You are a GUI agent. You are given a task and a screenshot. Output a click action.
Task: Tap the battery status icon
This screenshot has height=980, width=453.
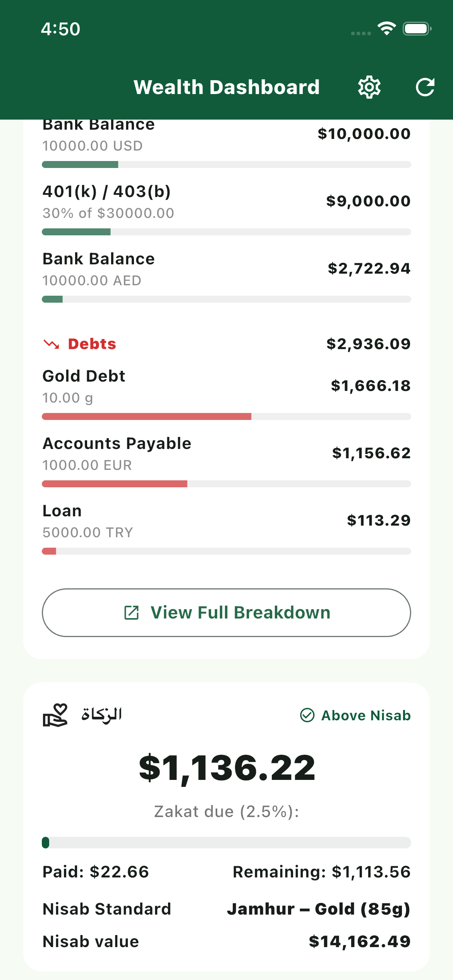(x=417, y=29)
